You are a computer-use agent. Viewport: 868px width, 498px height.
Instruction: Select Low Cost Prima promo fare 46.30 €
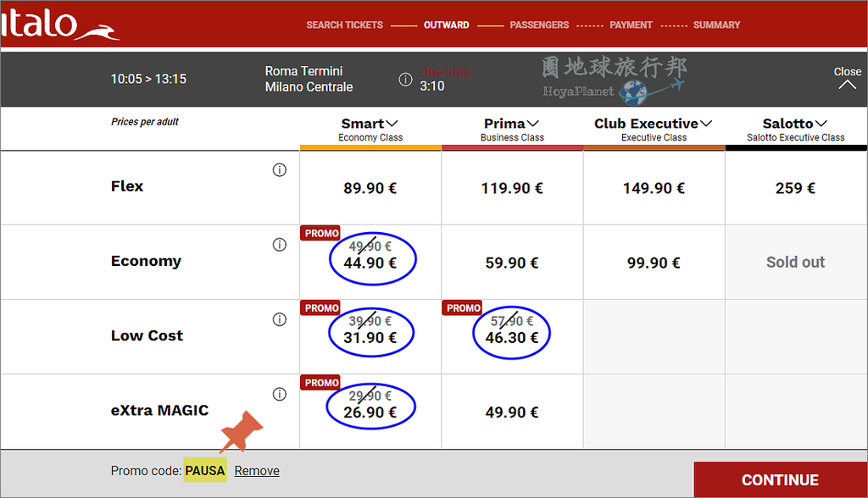tap(512, 337)
